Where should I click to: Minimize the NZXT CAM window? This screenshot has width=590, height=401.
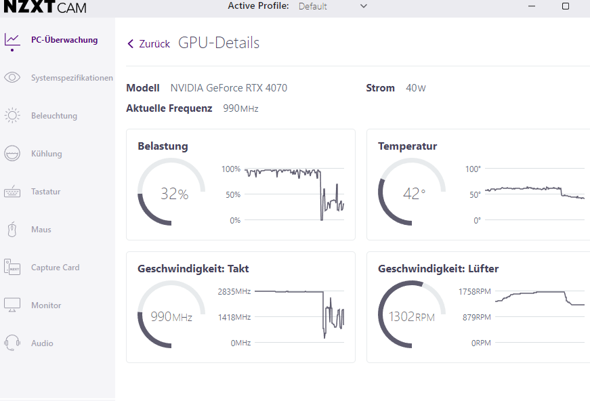point(531,6)
